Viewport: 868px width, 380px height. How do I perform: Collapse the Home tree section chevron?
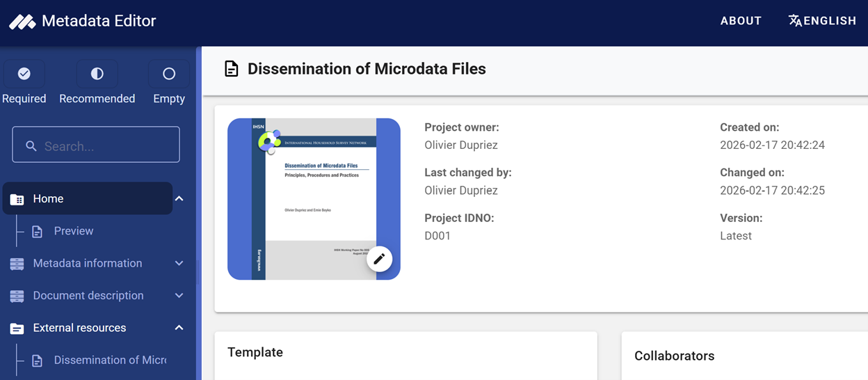coord(179,199)
